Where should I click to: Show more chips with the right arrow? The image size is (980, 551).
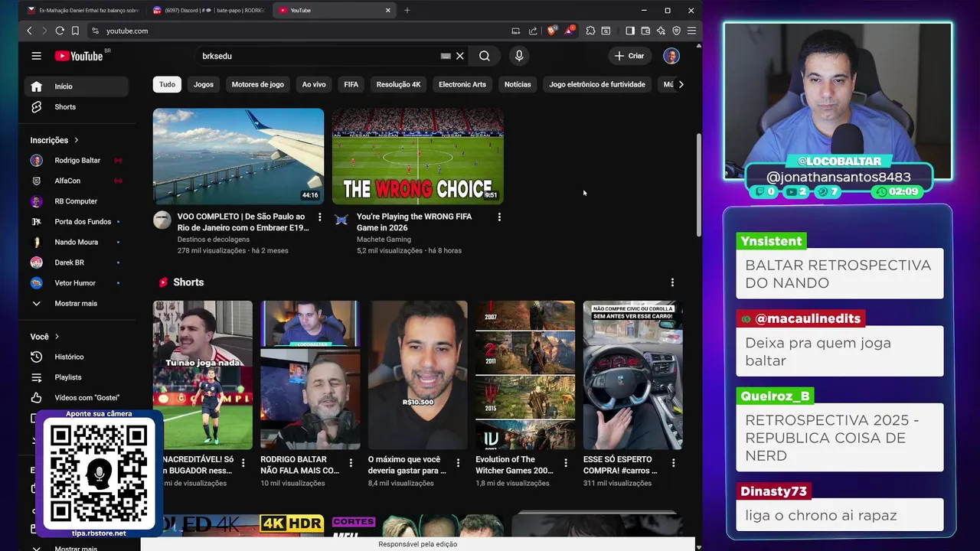coord(681,84)
